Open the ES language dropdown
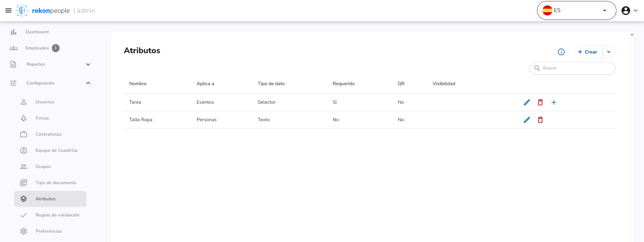Image resolution: width=644 pixels, height=242 pixels. [x=576, y=10]
